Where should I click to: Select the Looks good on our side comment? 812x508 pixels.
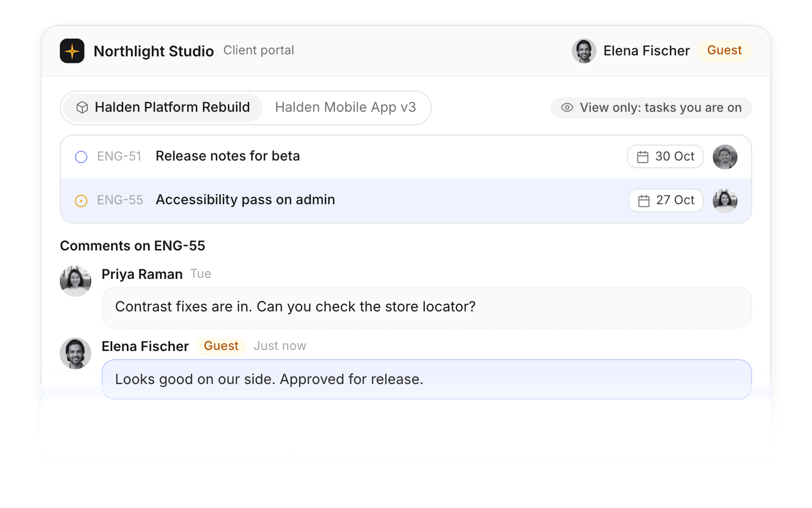pyautogui.click(x=426, y=379)
